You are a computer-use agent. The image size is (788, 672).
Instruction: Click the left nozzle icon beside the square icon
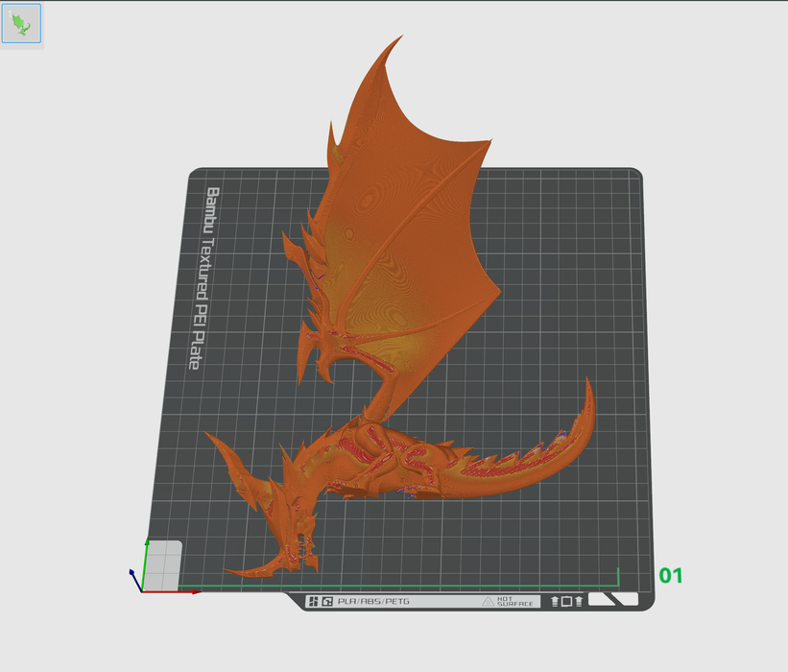[554, 602]
